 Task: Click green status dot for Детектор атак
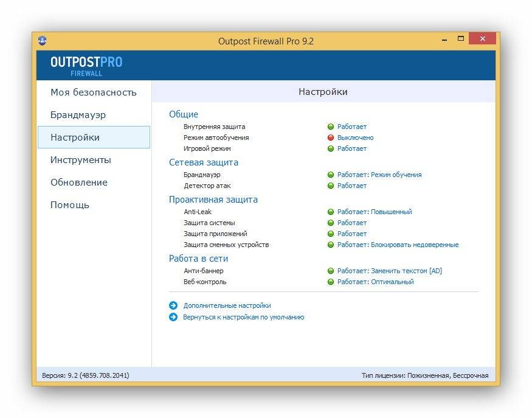tap(331, 186)
